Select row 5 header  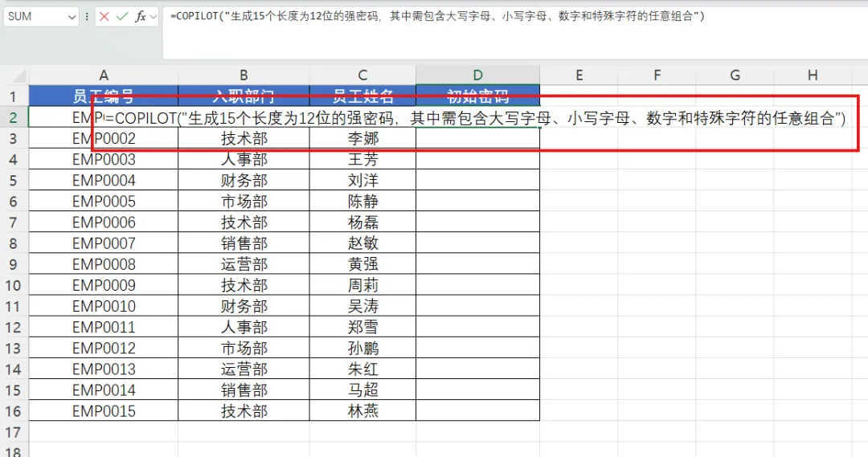[x=14, y=181]
